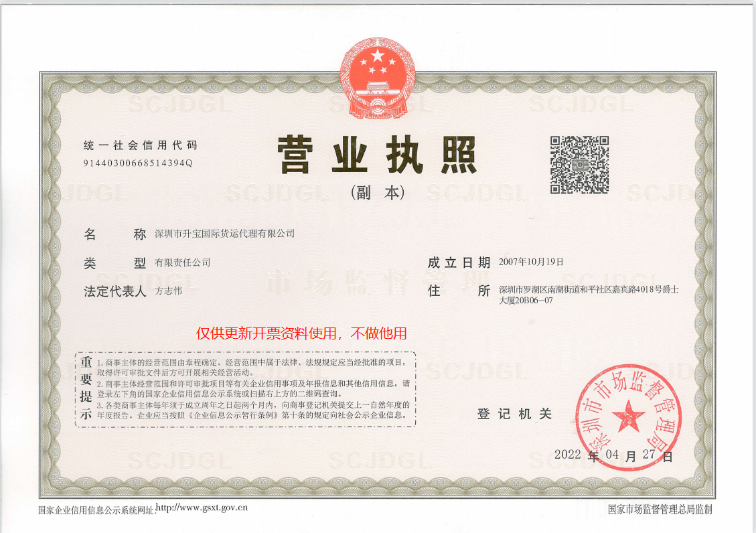Click the type value 有限责任公司
756x533 pixels.
(182, 262)
